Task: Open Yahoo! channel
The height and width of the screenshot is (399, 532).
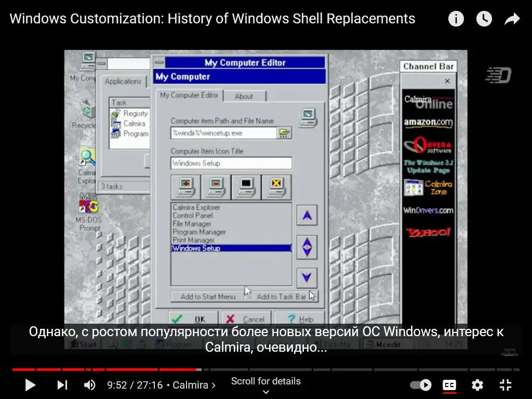Action: point(428,232)
